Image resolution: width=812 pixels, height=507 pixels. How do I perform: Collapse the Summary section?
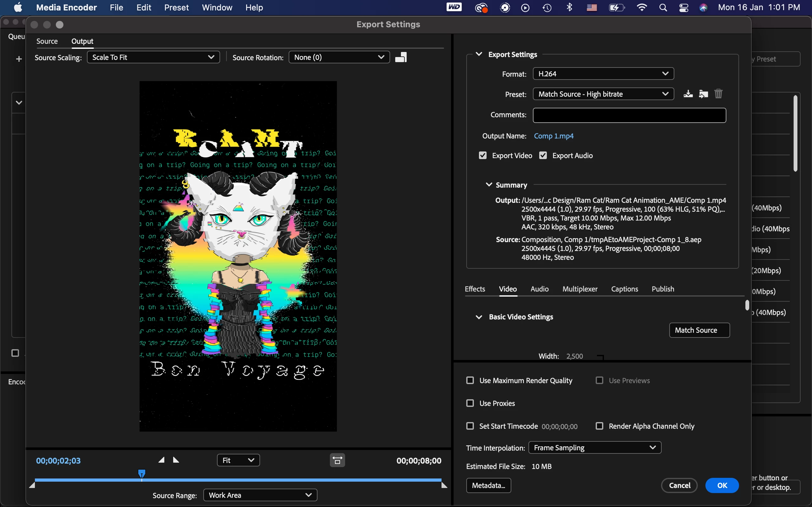[489, 185]
